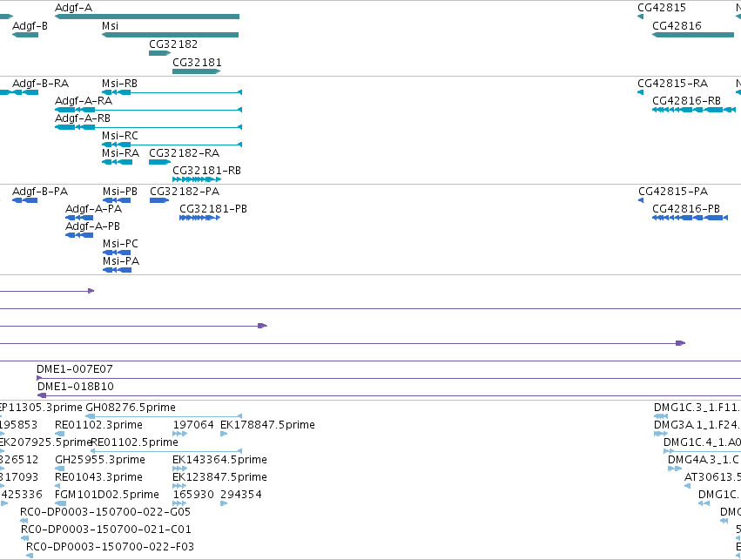Open transcript Adgf-A-RA
The image size is (741, 560).
click(84, 101)
